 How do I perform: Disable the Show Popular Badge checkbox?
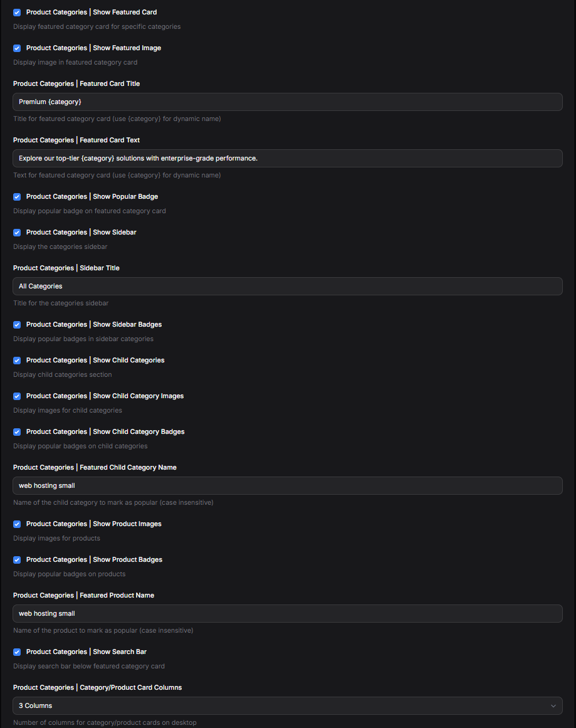[17, 197]
